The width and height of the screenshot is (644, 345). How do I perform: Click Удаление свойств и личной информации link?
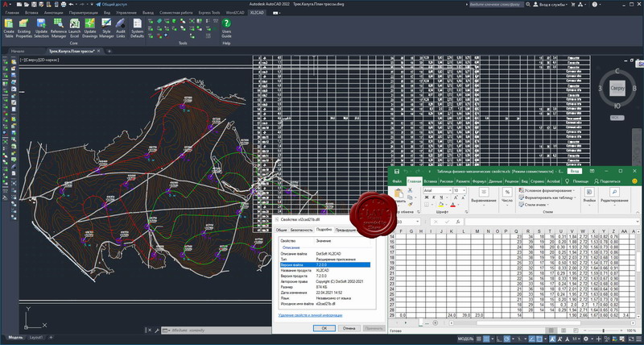coord(310,315)
